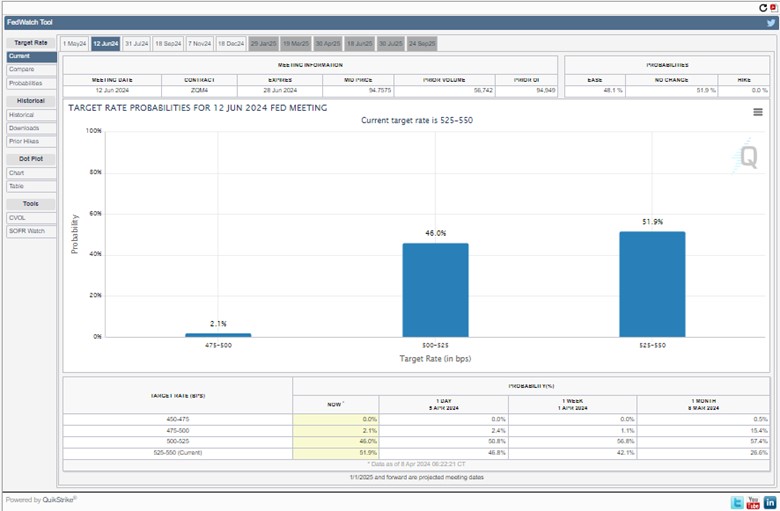Open the 18 Jun25 projected tab
The image size is (780, 511).
360,44
